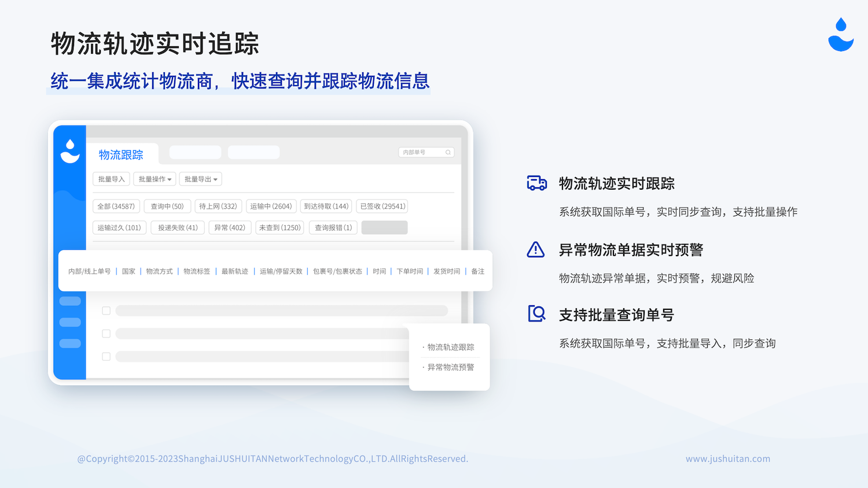The image size is (868, 488).
Task: Select 异常物流预警 in the popup card
Action: (451, 367)
